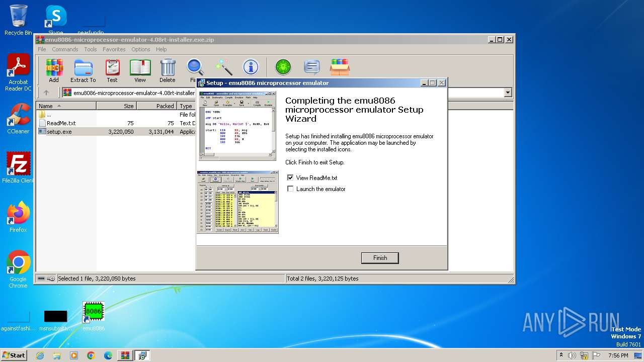The width and height of the screenshot is (644, 362).
Task: Expand the WinRAR address bar dropdown
Action: tap(508, 93)
